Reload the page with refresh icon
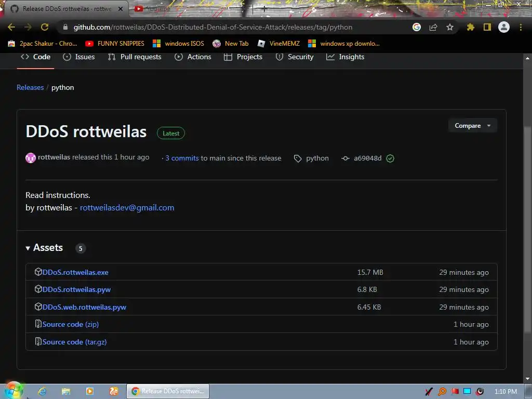The height and width of the screenshot is (399, 532). pyautogui.click(x=45, y=27)
